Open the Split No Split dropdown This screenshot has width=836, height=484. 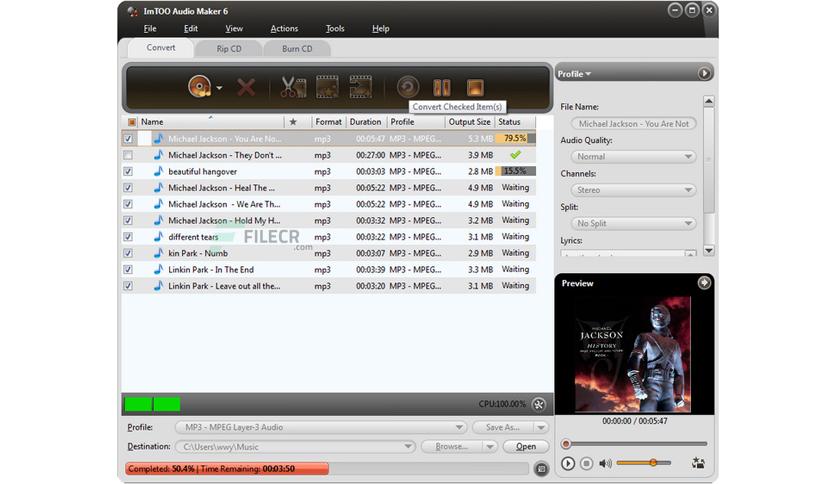pos(633,223)
